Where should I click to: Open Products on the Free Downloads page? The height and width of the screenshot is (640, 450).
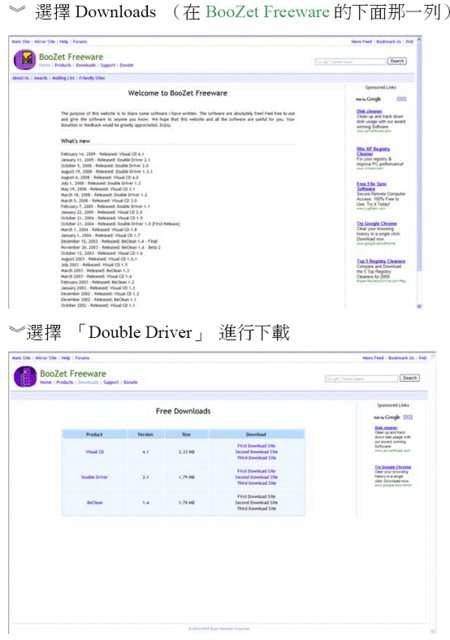coord(65,382)
